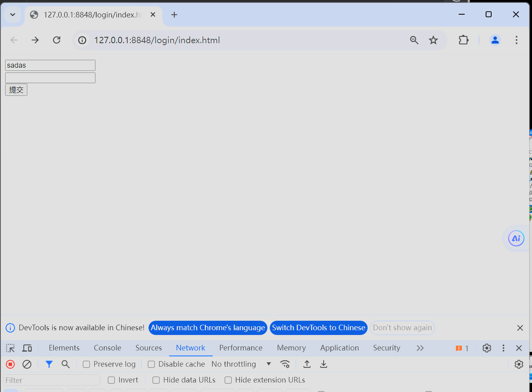Click the record network log icon
The image size is (532, 392).
click(x=10, y=364)
